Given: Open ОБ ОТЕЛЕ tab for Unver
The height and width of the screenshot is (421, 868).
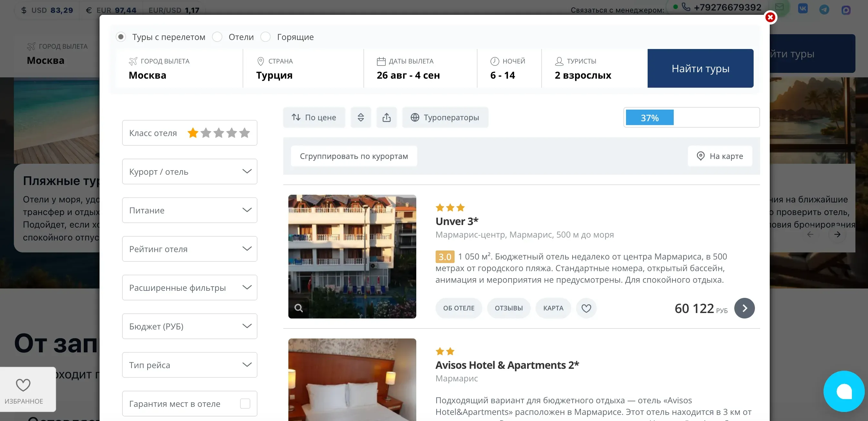Looking at the screenshot, I should 458,308.
